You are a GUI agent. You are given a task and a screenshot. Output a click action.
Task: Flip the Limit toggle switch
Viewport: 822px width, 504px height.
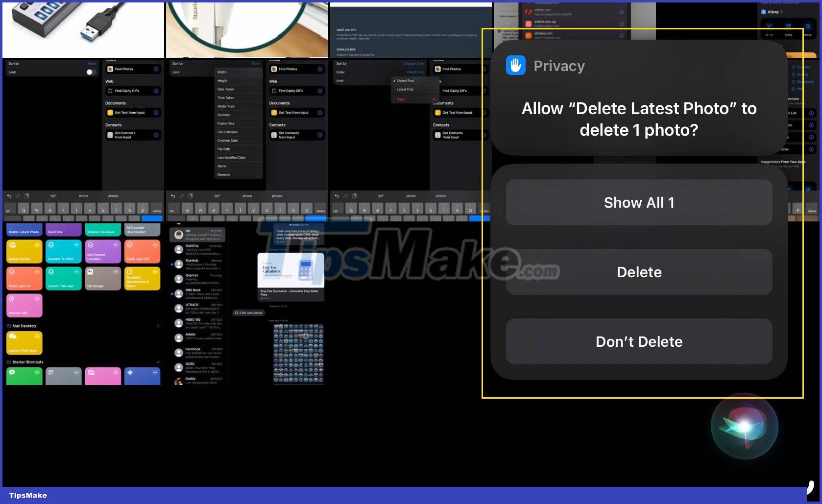89,72
